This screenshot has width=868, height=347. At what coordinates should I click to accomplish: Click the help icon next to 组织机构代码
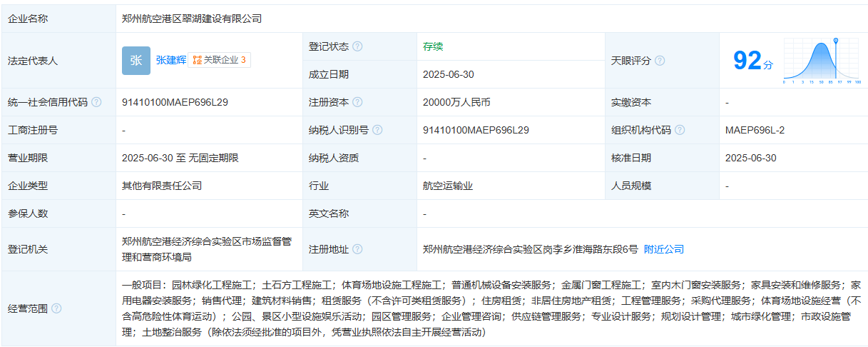680,130
